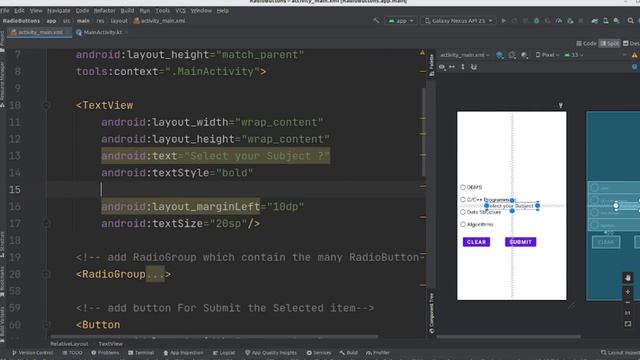Screen dimensions: 640x360
Task: Click the zoom to fit screen icon
Action: [x=628, y=324]
